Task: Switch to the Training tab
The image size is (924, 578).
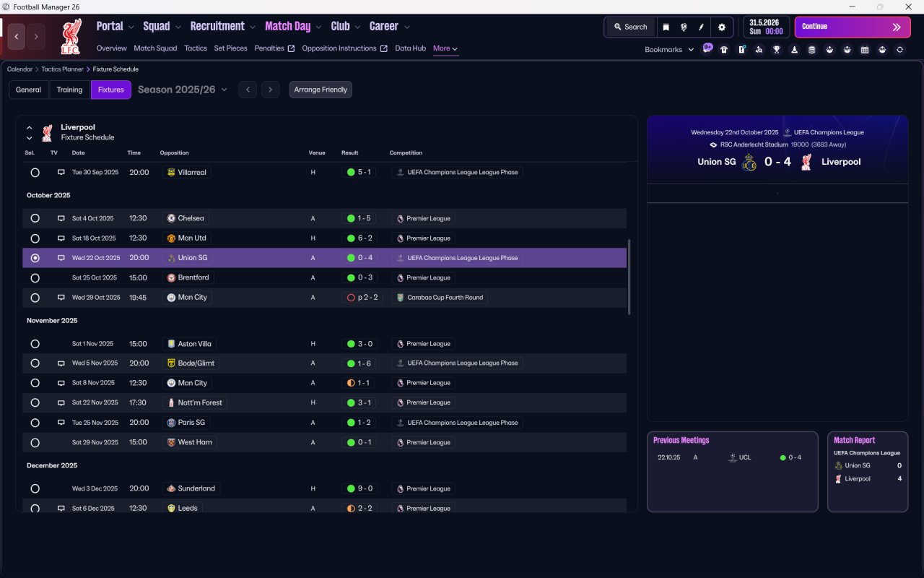Action: tap(69, 90)
